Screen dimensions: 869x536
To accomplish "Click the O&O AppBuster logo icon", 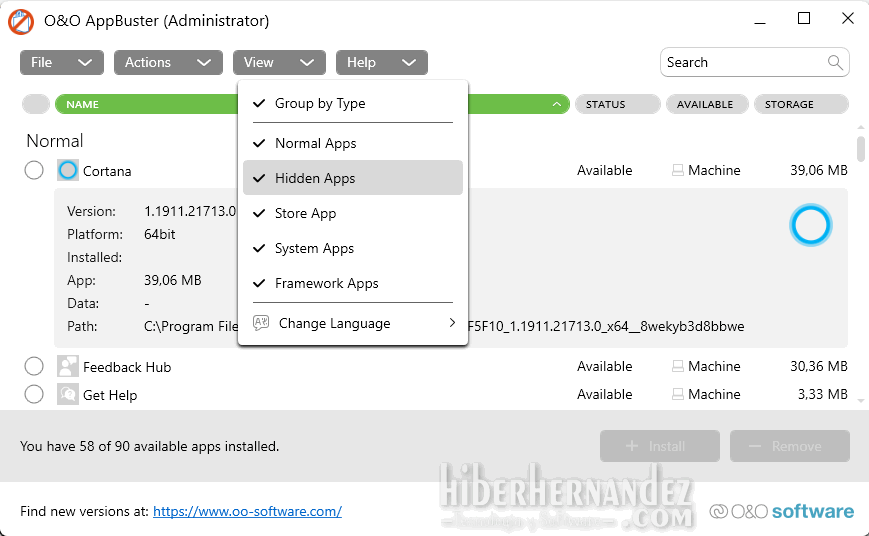I will 21,22.
